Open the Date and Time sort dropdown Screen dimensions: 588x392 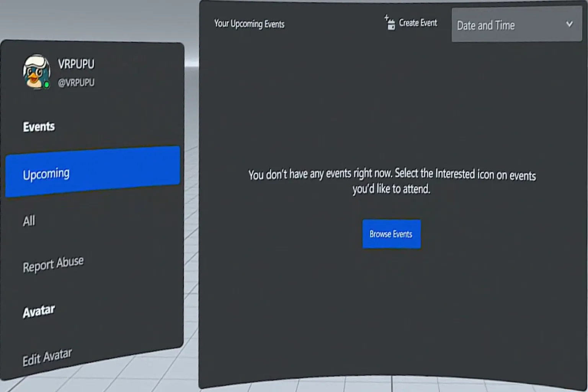pyautogui.click(x=516, y=25)
